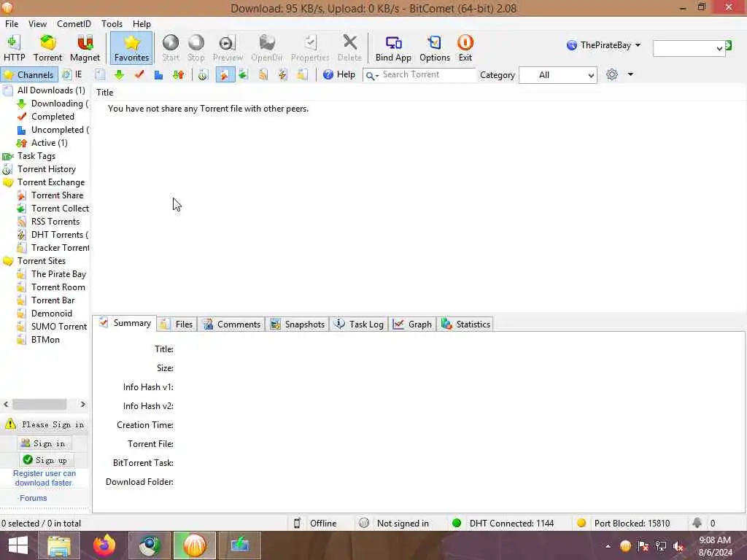The image size is (747, 560).
Task: Click the green search go arrow
Action: click(x=729, y=46)
